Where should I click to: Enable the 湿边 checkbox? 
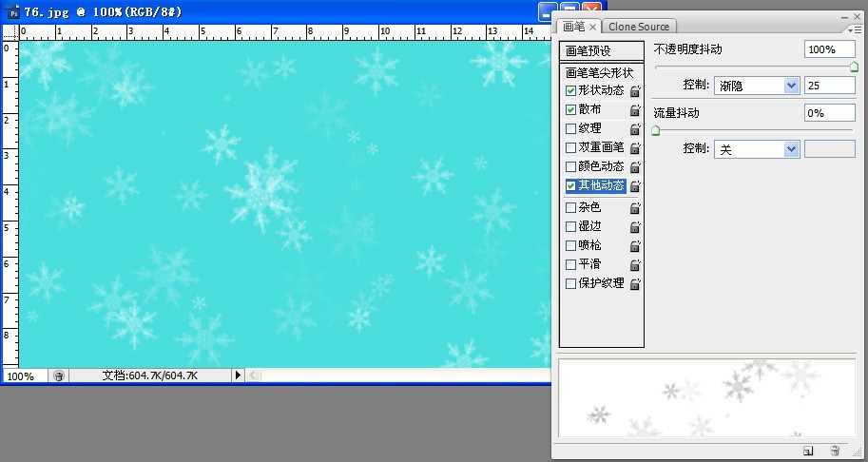pos(570,227)
